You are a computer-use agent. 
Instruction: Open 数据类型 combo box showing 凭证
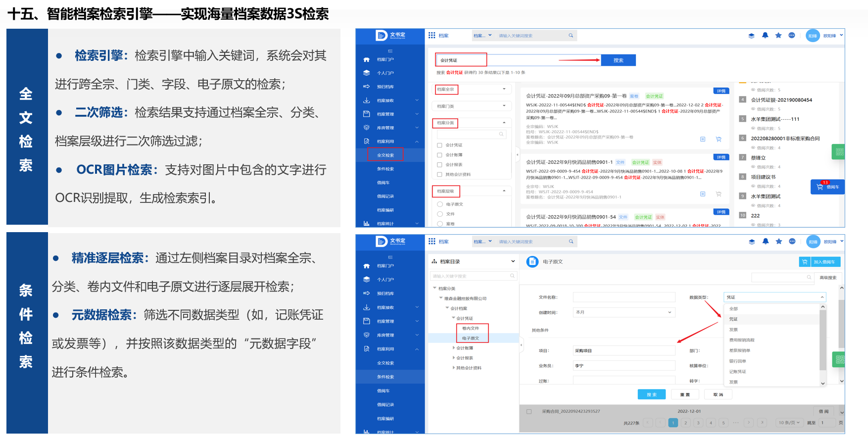coord(774,297)
